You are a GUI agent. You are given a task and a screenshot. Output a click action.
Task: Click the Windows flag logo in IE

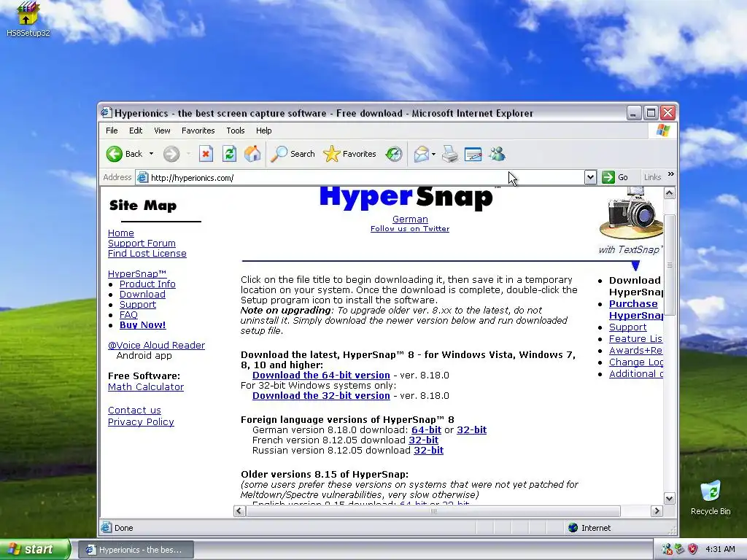pos(662,131)
